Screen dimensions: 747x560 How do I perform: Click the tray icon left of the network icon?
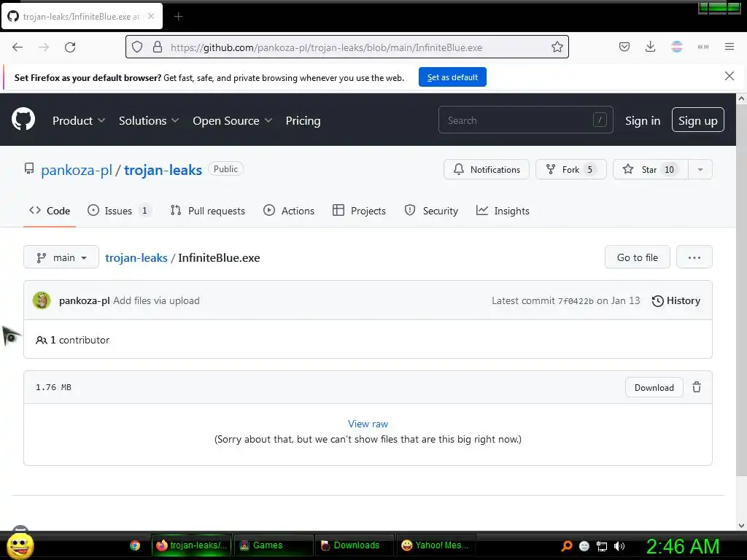pos(584,546)
